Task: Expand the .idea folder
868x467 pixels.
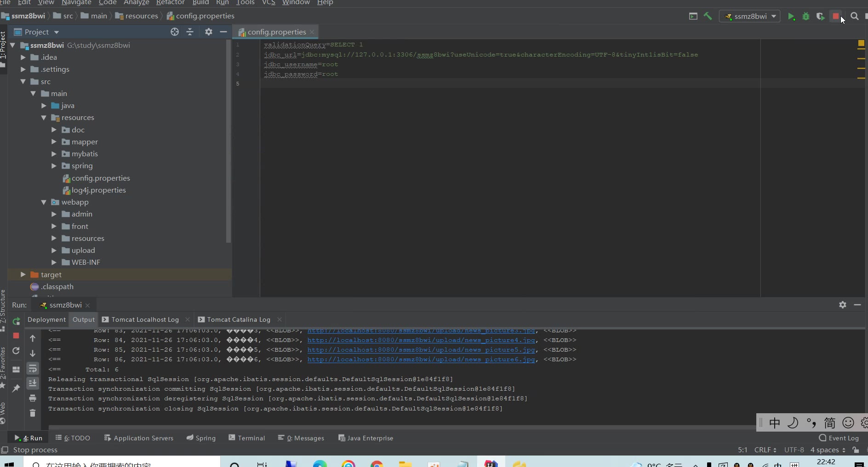Action: 23,57
